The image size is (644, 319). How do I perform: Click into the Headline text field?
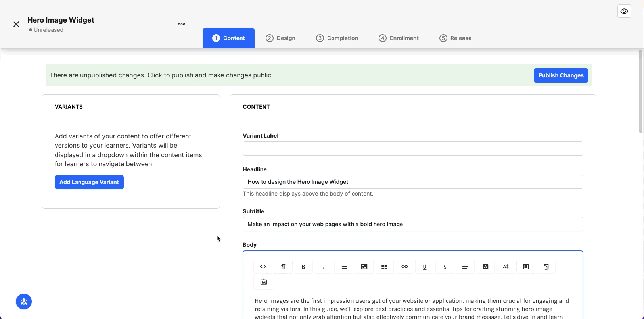pyautogui.click(x=413, y=182)
